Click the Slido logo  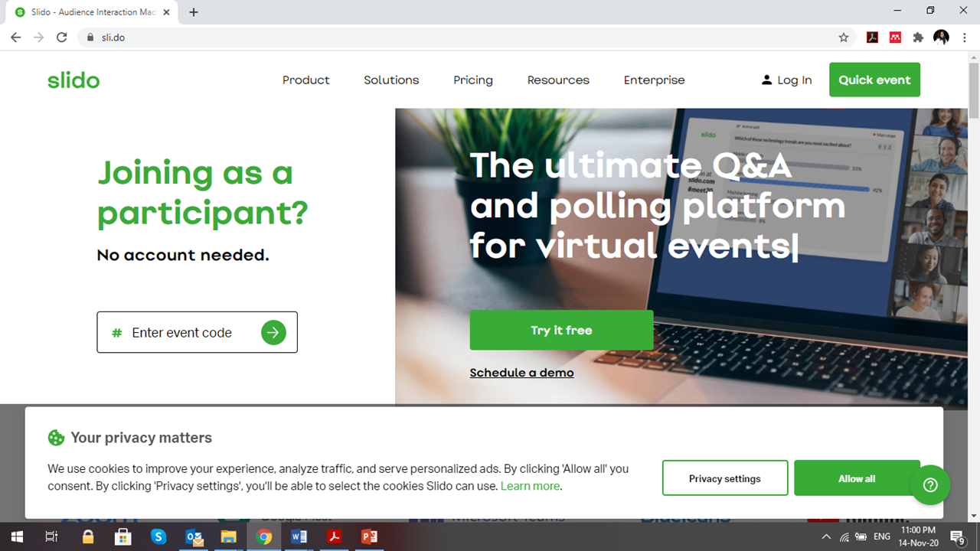73,80
